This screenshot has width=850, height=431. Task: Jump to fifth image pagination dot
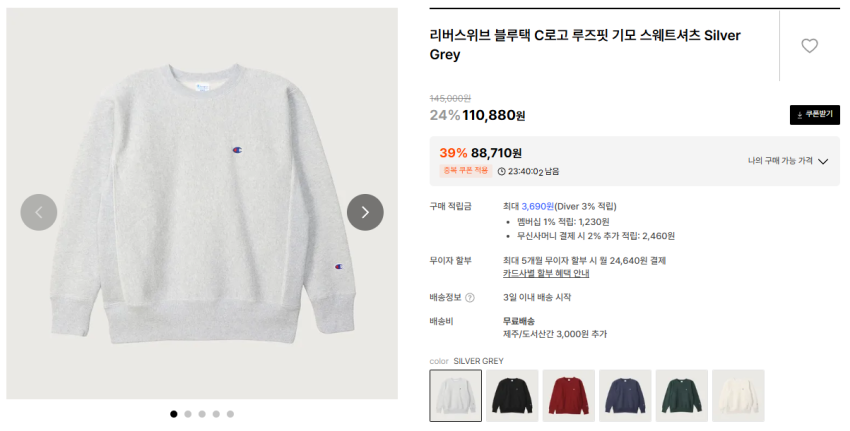coord(230,413)
